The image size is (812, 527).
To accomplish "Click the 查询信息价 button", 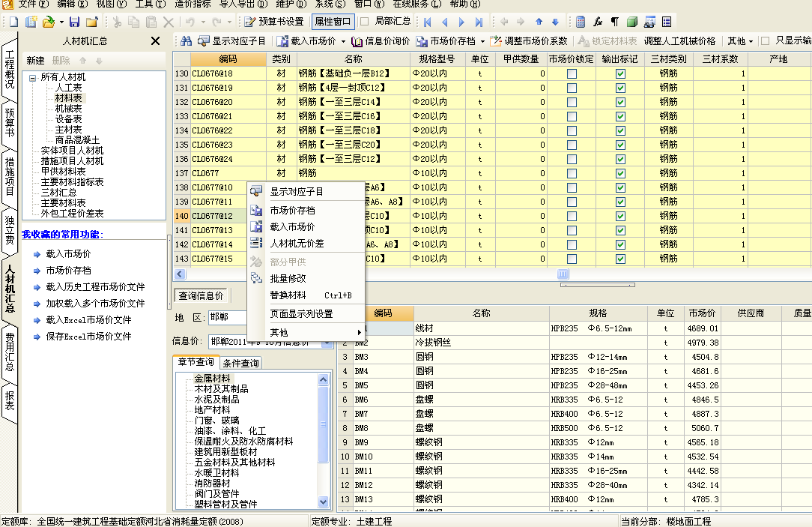I will click(x=201, y=296).
